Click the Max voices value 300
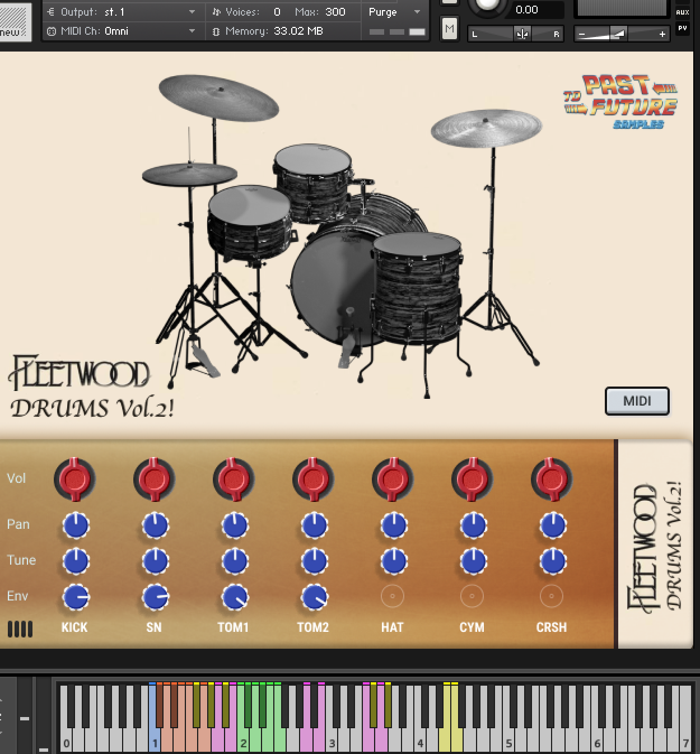 point(335,12)
